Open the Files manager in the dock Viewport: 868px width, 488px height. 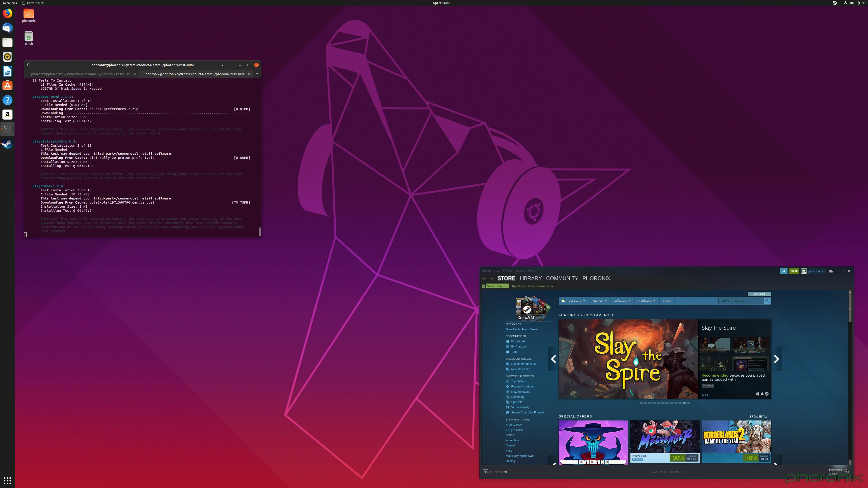(7, 42)
